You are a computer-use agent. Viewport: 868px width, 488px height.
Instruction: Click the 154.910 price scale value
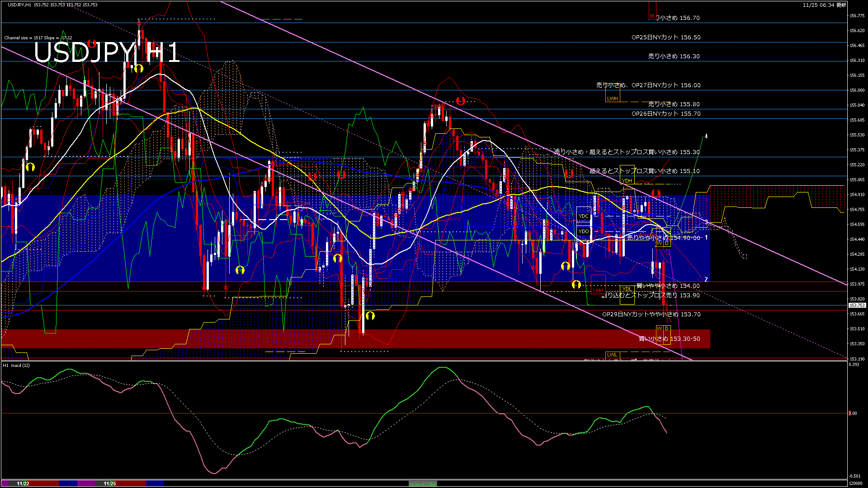pyautogui.click(x=857, y=195)
